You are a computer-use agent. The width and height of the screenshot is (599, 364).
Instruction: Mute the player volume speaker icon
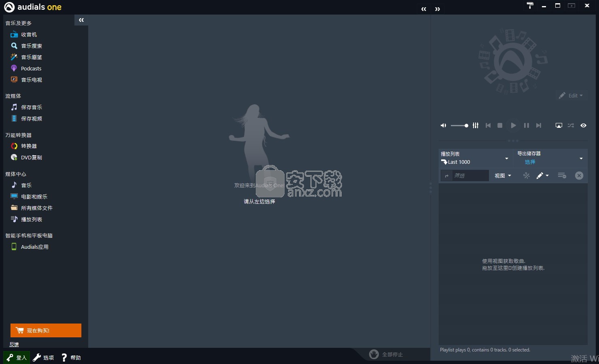coord(443,125)
